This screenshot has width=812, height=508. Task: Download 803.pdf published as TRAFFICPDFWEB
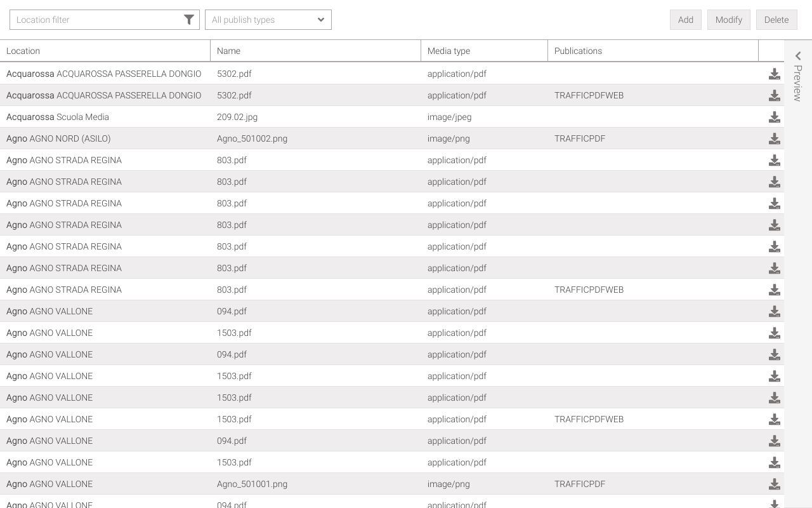point(774,290)
